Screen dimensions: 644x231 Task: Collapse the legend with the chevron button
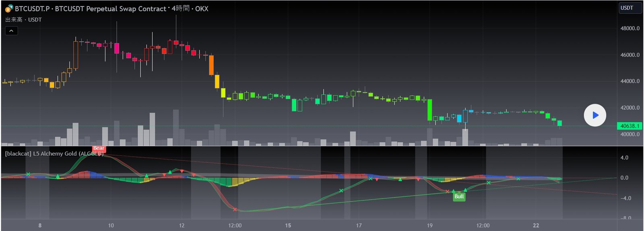tap(11, 31)
